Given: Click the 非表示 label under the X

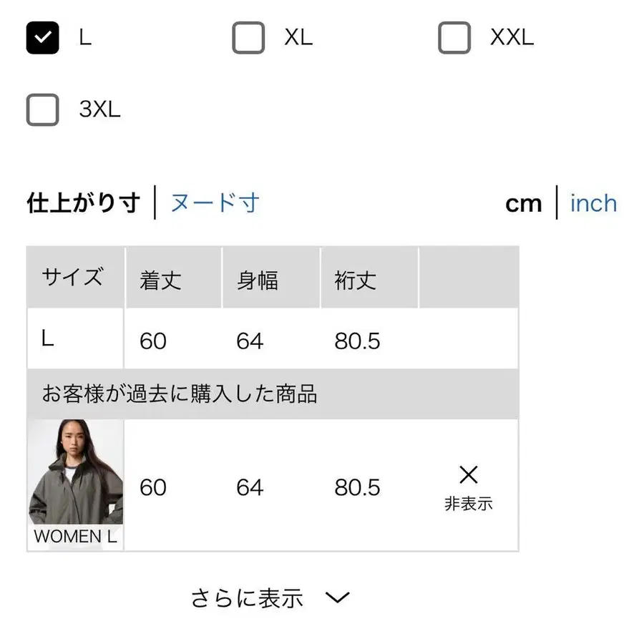Looking at the screenshot, I should click(x=468, y=504).
